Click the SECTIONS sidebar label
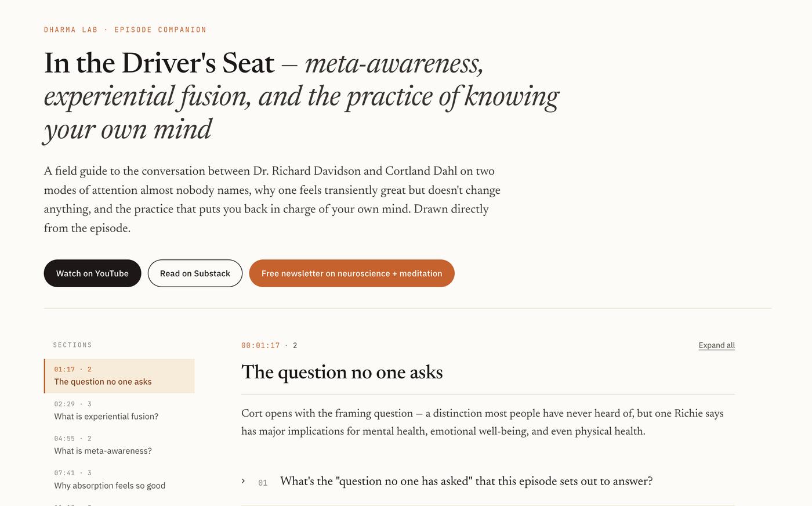 (x=72, y=345)
